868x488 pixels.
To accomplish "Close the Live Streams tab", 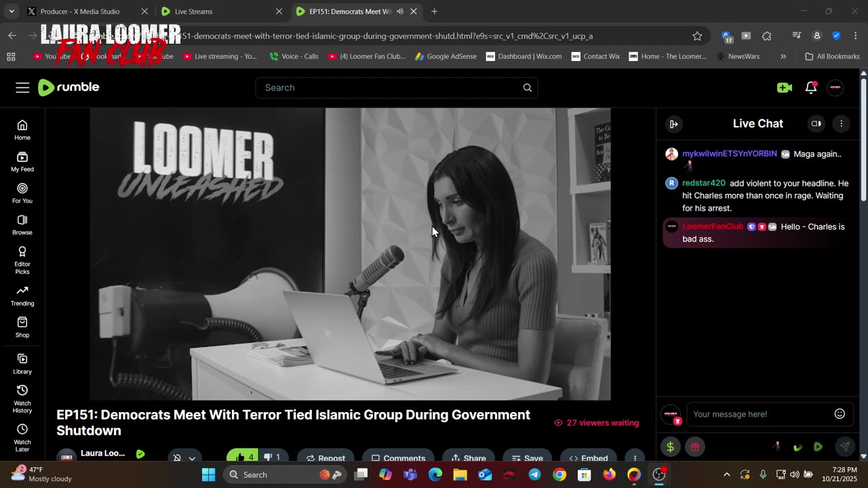I will [x=279, y=12].
